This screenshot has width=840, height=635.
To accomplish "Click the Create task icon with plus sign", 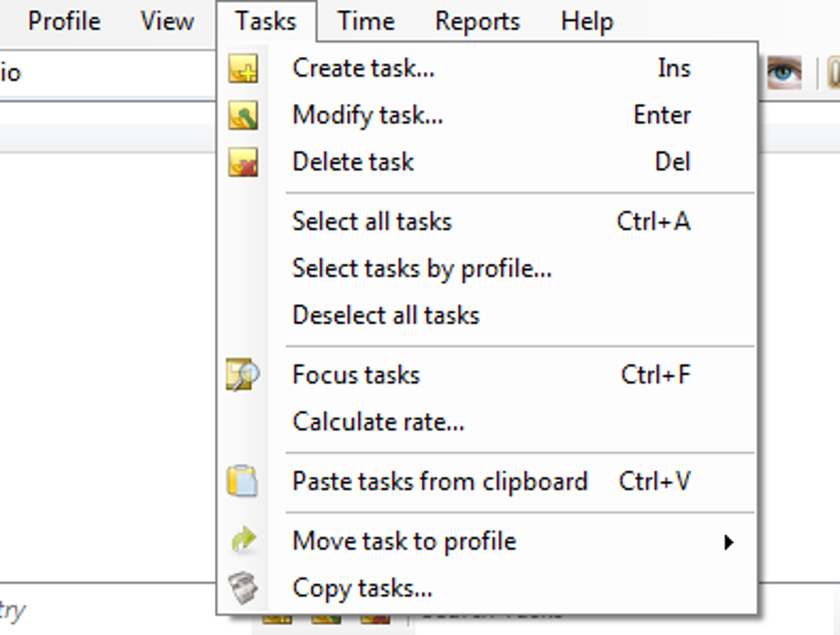I will pos(243,68).
